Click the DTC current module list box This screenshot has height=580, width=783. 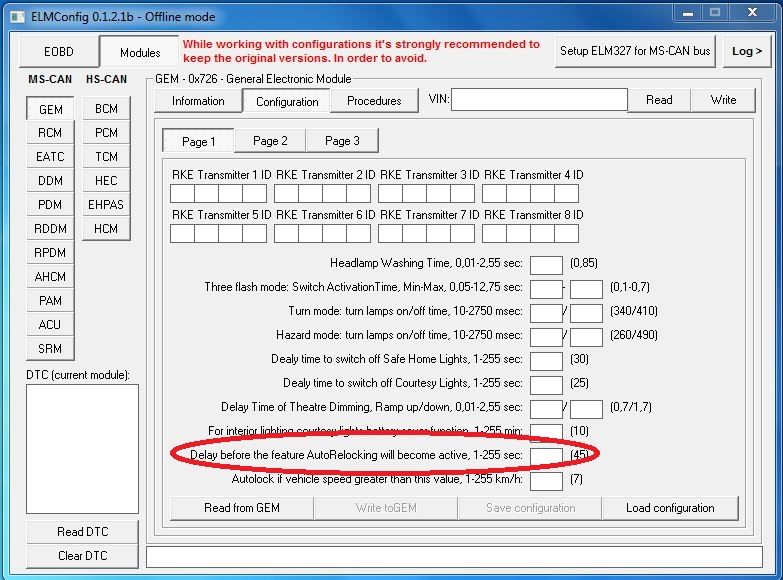pos(82,449)
